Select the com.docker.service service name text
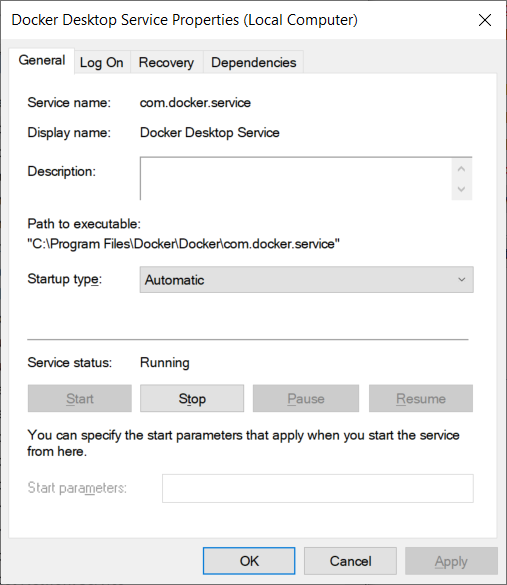The image size is (507, 585). click(x=195, y=103)
